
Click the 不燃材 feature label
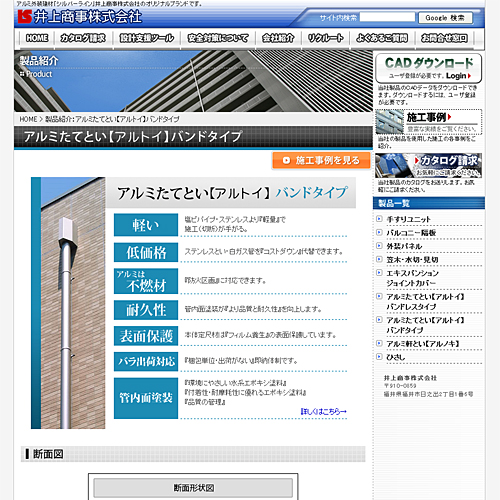pos(146,281)
